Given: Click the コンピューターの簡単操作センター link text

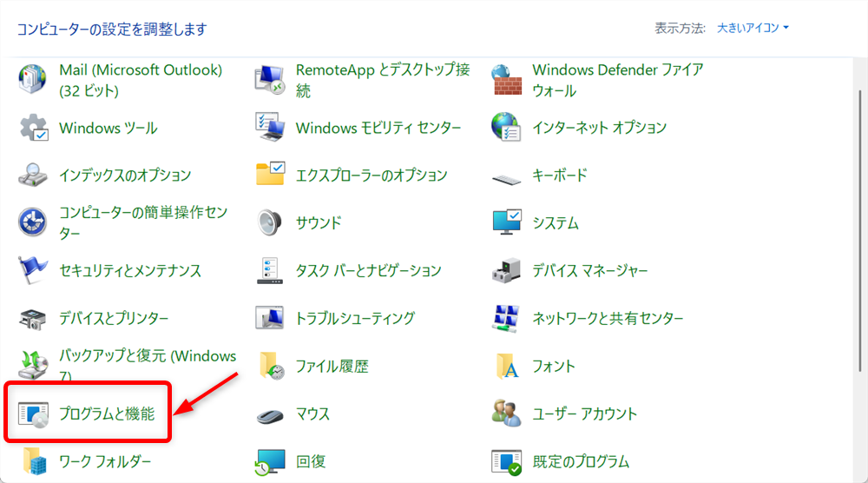Looking at the screenshot, I should click(x=143, y=222).
